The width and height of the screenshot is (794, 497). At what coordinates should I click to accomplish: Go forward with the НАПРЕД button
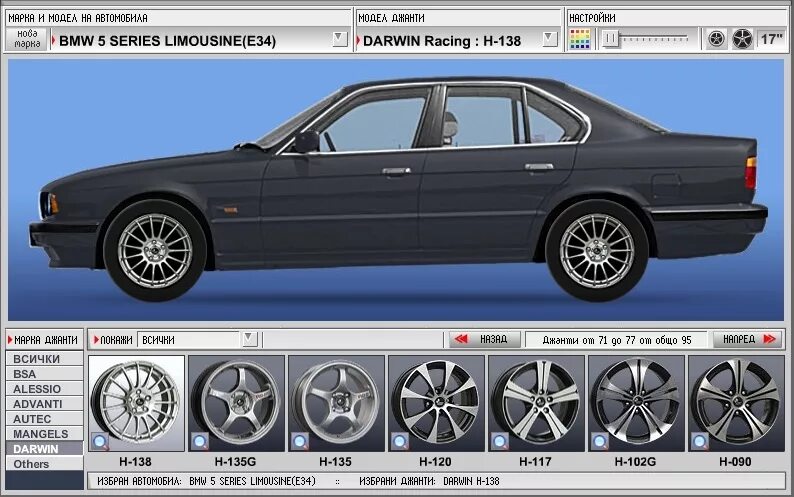tap(748, 339)
